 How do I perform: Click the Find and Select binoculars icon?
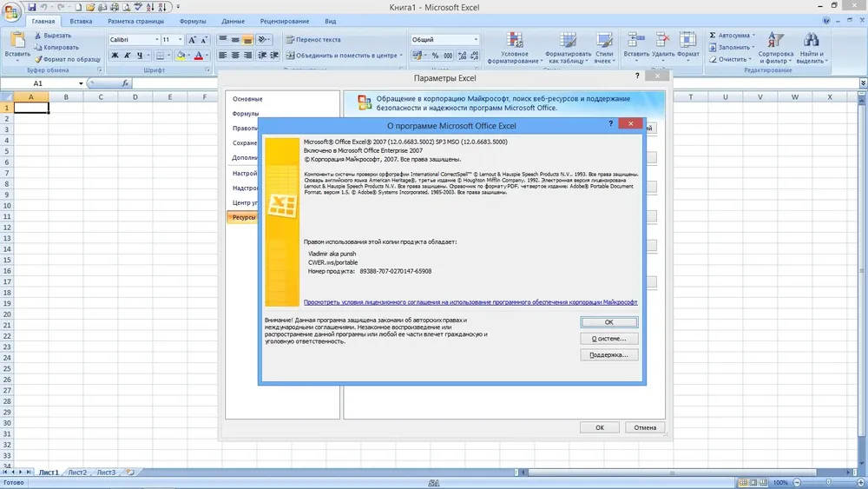tap(811, 40)
